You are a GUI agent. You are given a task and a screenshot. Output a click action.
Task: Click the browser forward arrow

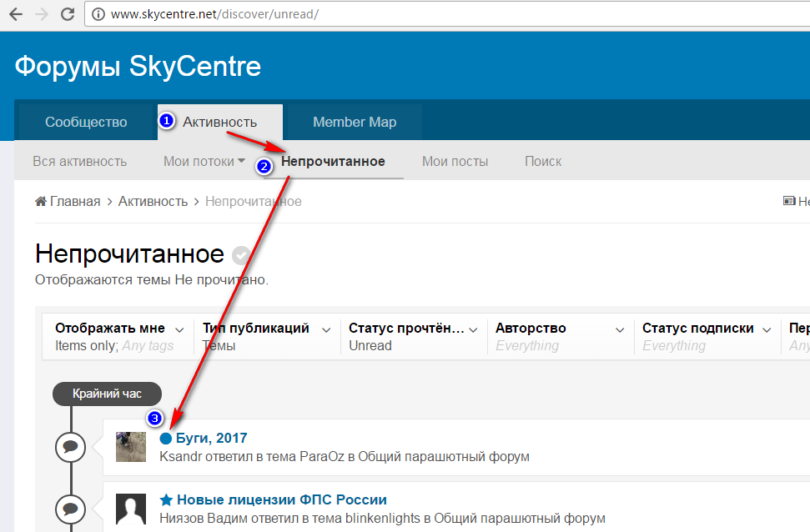(x=42, y=14)
